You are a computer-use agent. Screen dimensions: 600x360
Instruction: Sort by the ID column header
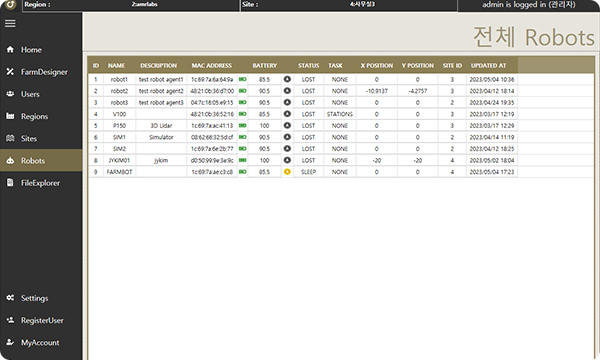(96, 65)
